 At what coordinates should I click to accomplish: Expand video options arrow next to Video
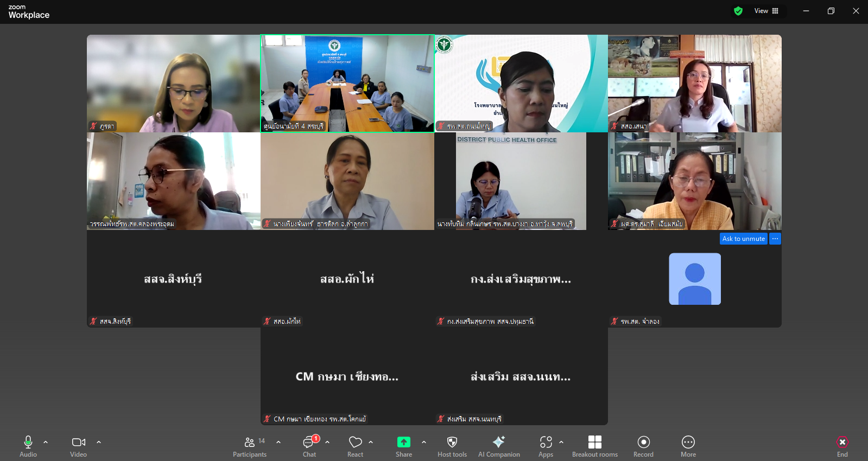tap(99, 442)
